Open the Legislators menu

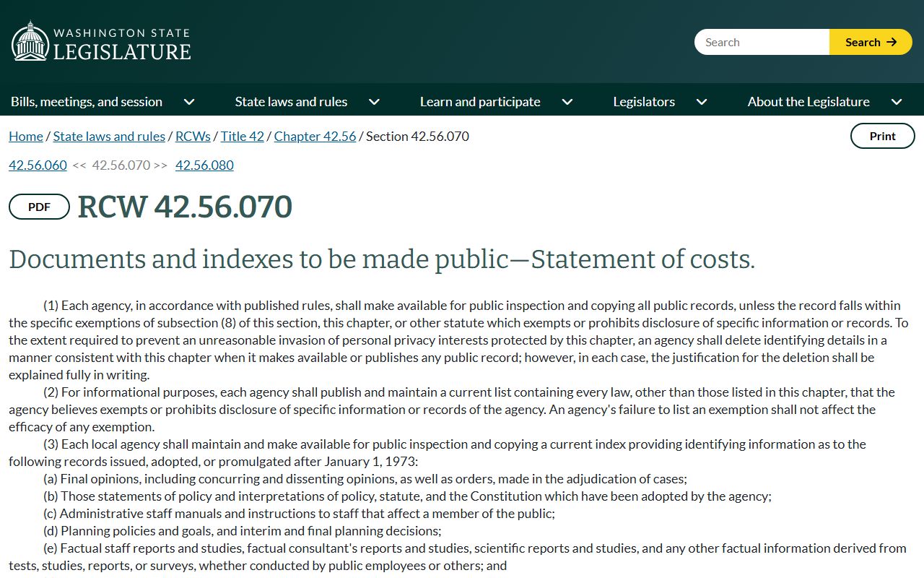coord(644,102)
